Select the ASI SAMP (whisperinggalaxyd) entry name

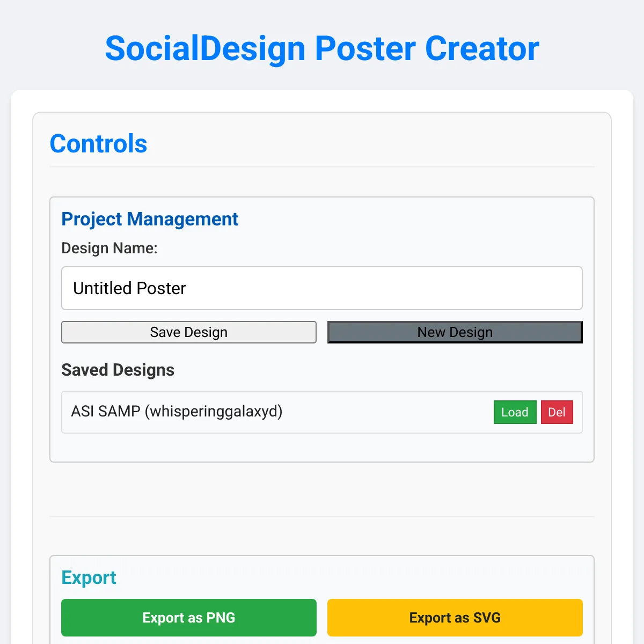click(x=177, y=412)
